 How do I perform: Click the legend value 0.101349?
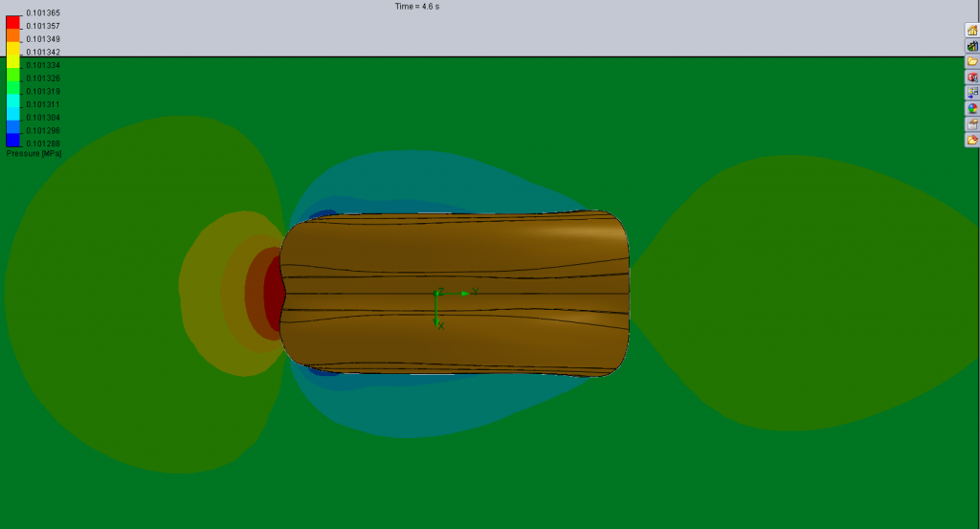coord(43,39)
